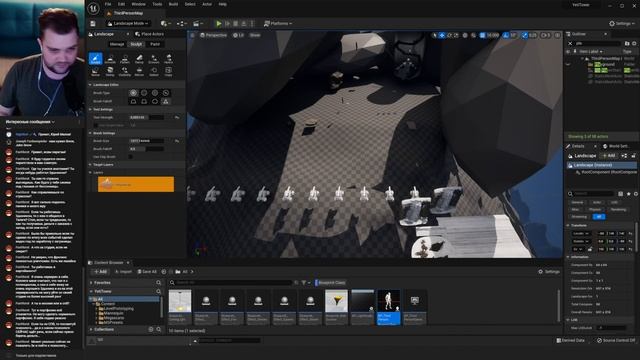The height and width of the screenshot is (360, 640).
Task: Click the stop simulation button
Action: click(x=236, y=24)
